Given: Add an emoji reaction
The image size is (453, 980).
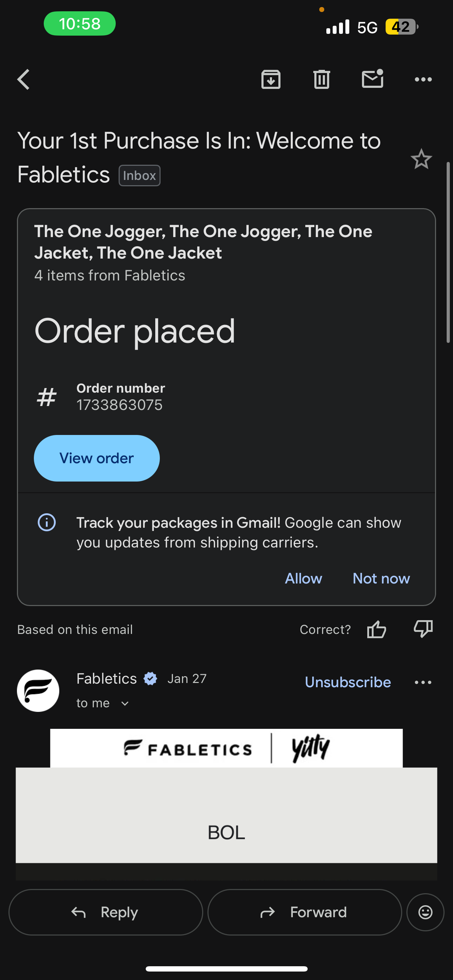Looking at the screenshot, I should tap(425, 912).
